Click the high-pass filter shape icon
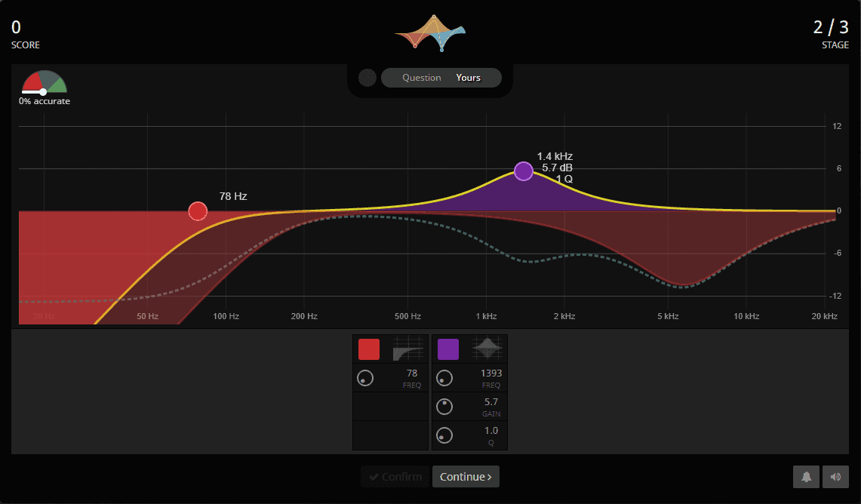861x504 pixels. pyautogui.click(x=408, y=349)
